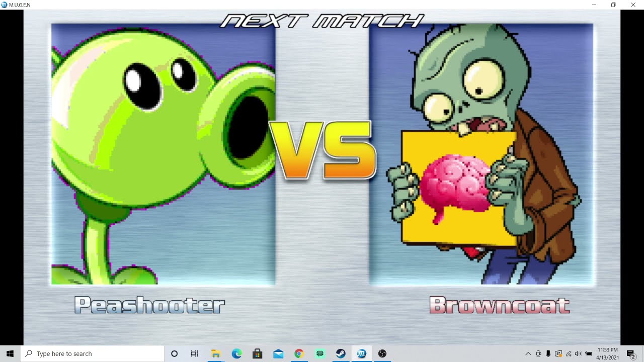
Task: Click the Peashooter character portrait
Action: [163, 154]
